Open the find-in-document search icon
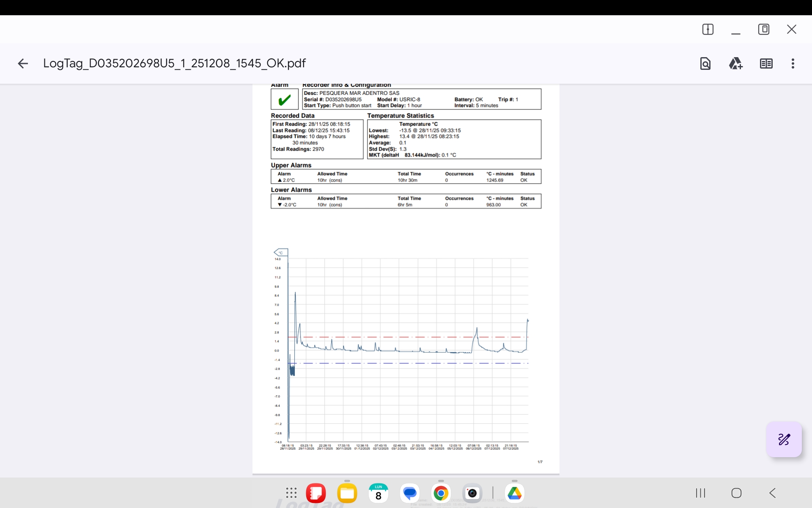This screenshot has width=812, height=508. pyautogui.click(x=705, y=63)
